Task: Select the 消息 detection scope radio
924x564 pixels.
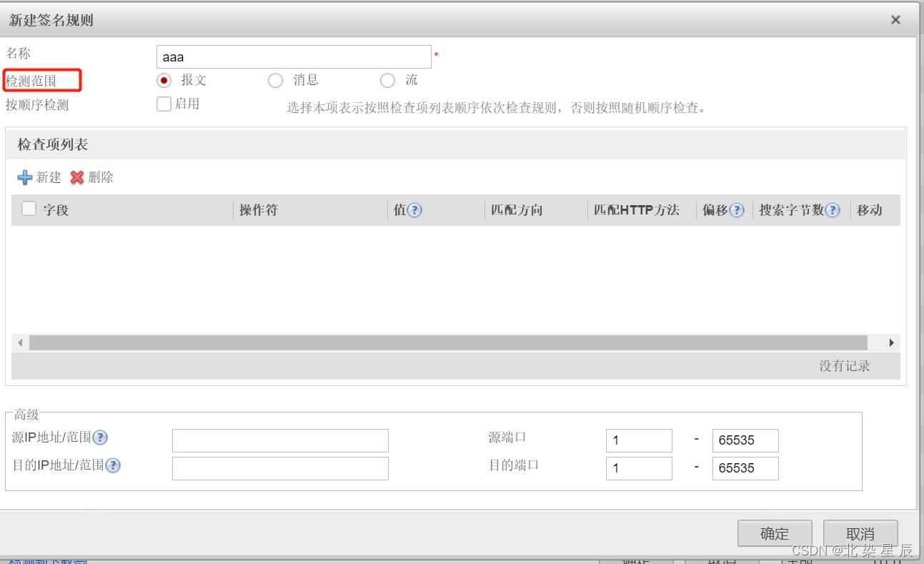Action: (275, 81)
